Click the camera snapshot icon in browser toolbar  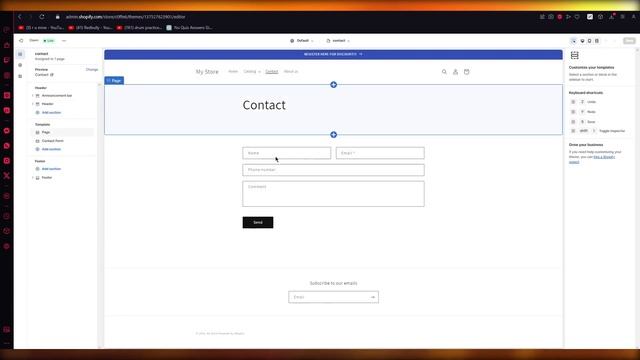tap(551, 17)
